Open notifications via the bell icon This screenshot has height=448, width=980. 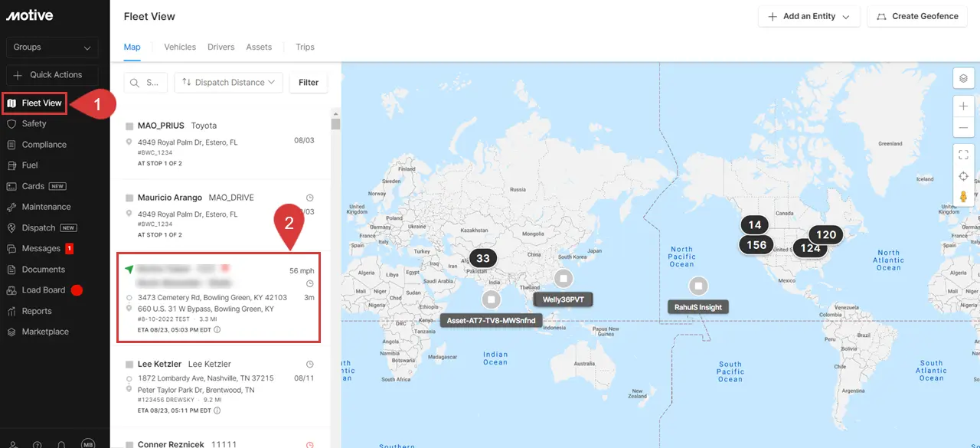point(61,444)
